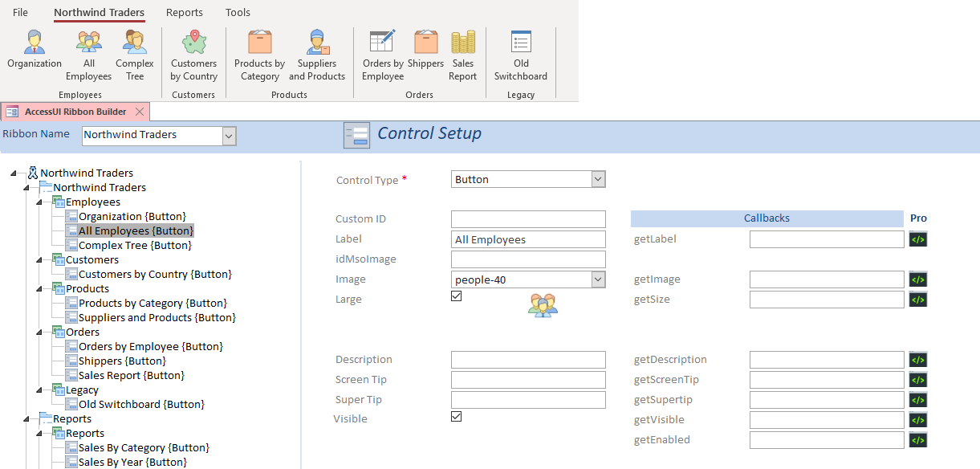
Task: Select Products by Category {Button} tree item
Action: 152,304
